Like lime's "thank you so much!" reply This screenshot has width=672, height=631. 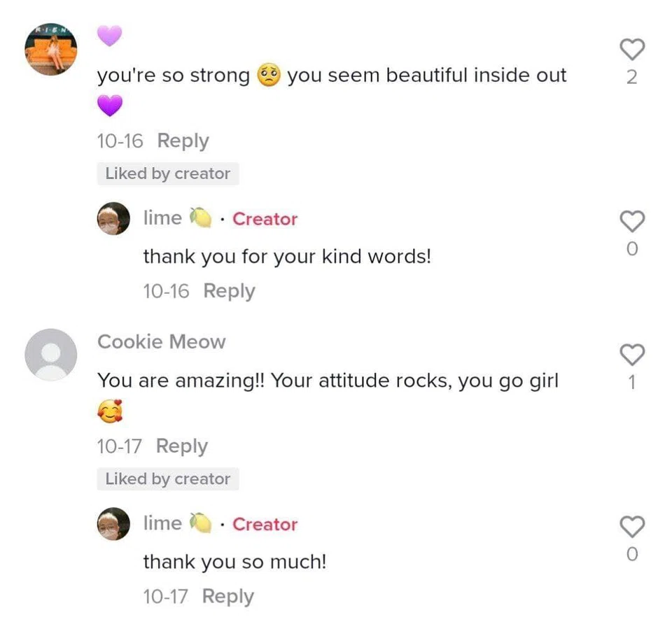(631, 527)
